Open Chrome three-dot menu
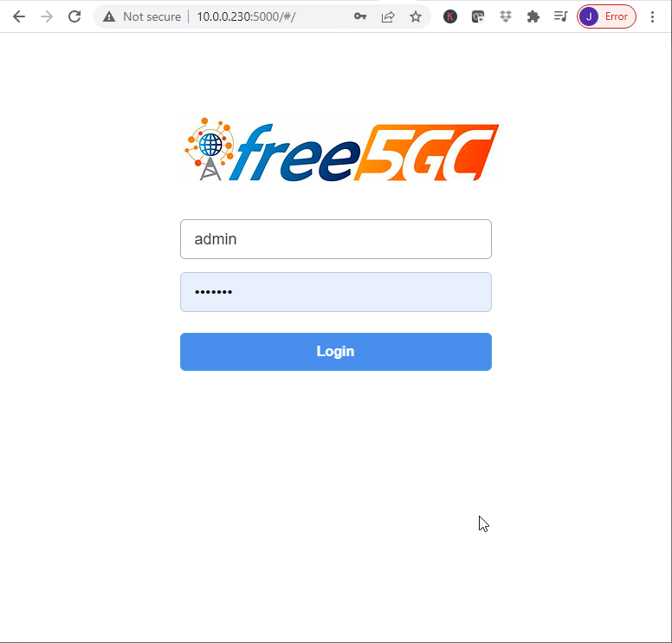Image resolution: width=672 pixels, height=643 pixels. tap(652, 16)
